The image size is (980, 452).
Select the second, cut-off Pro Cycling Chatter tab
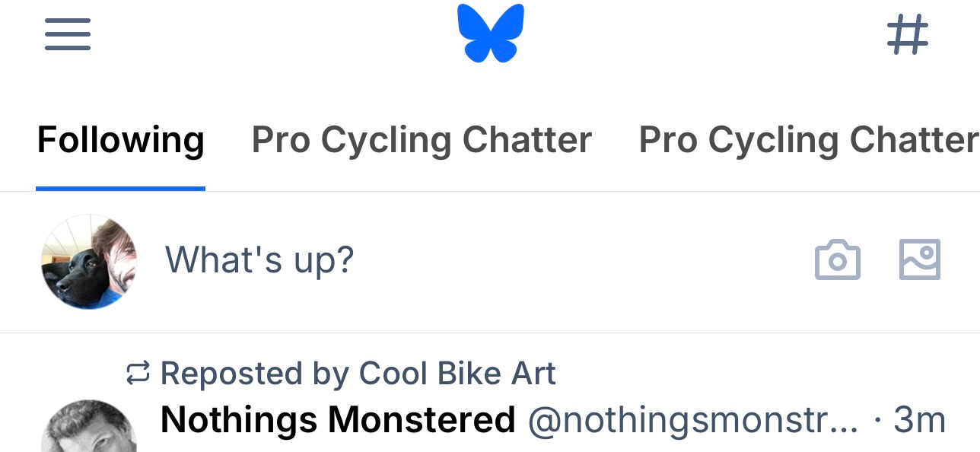click(x=808, y=140)
